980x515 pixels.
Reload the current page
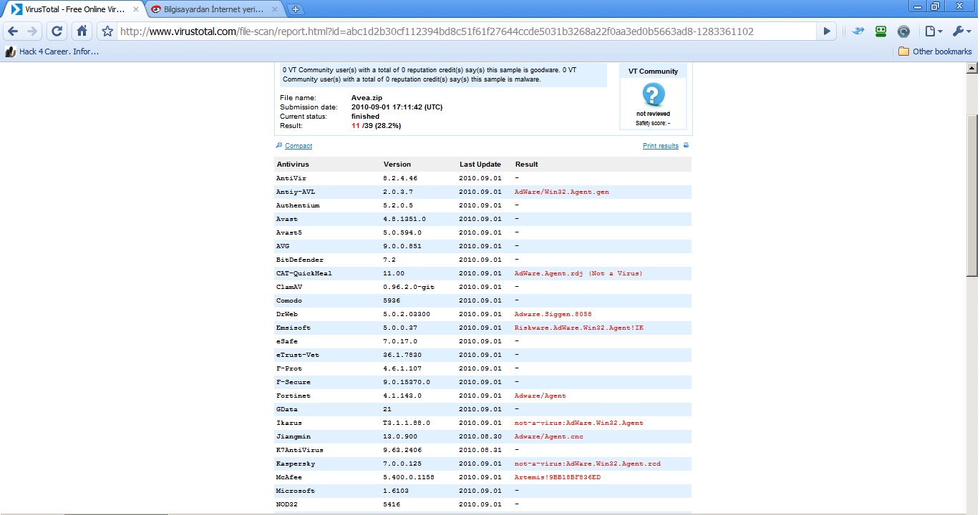coord(57,31)
